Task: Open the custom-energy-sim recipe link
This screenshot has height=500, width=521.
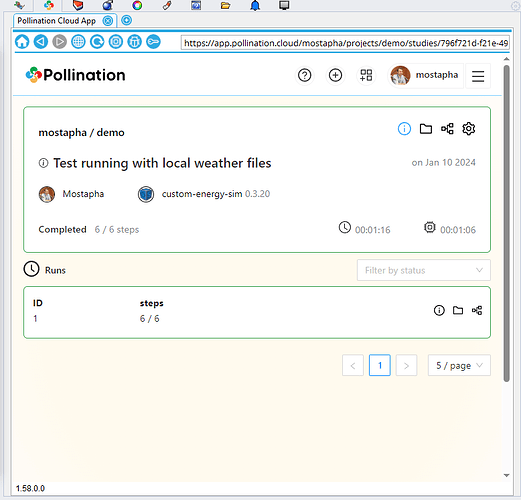Action: point(202,194)
